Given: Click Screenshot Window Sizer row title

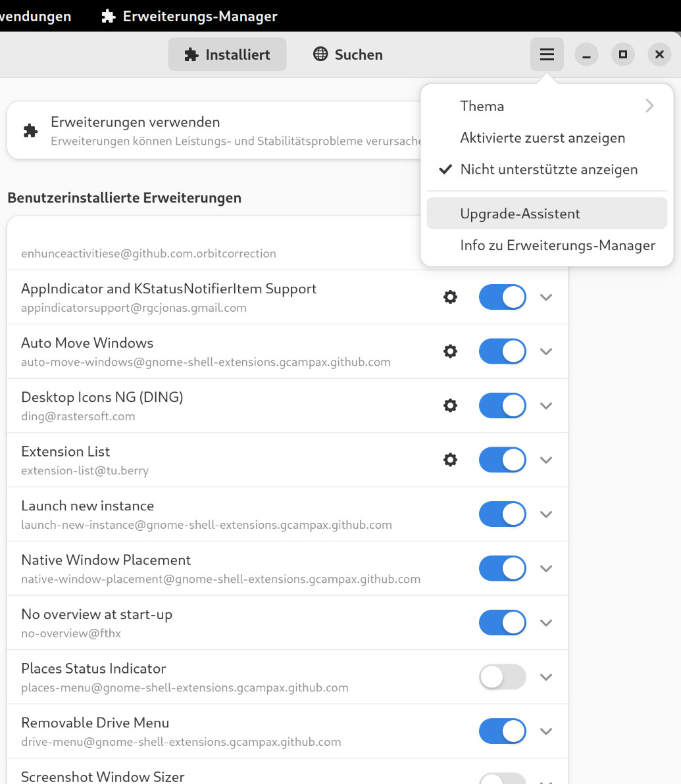Looking at the screenshot, I should (x=103, y=777).
